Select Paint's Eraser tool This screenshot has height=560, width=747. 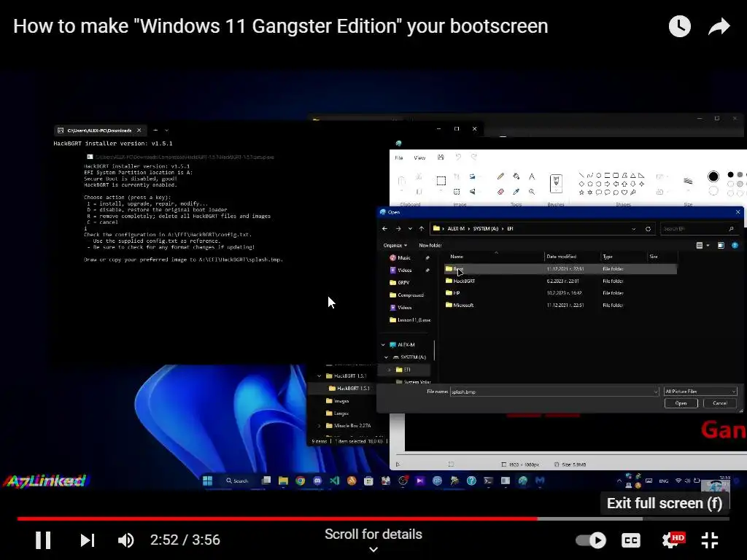pyautogui.click(x=500, y=192)
